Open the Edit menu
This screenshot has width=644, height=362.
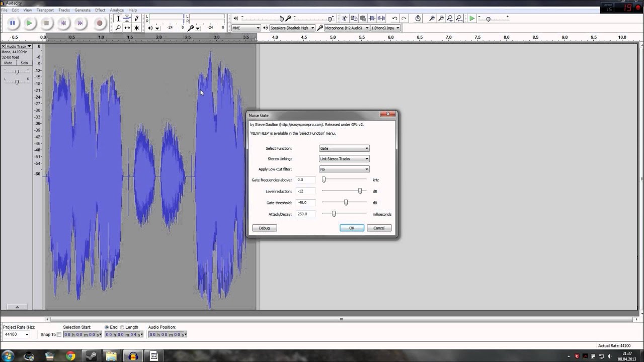[16, 10]
